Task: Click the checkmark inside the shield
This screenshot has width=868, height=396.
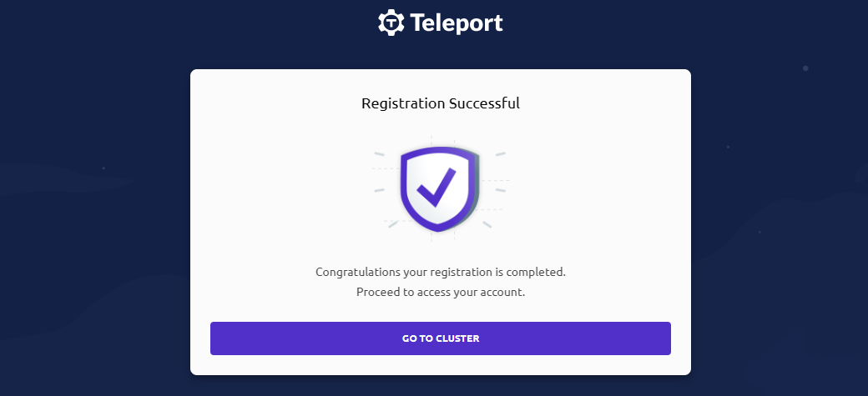Action: pyautogui.click(x=437, y=187)
